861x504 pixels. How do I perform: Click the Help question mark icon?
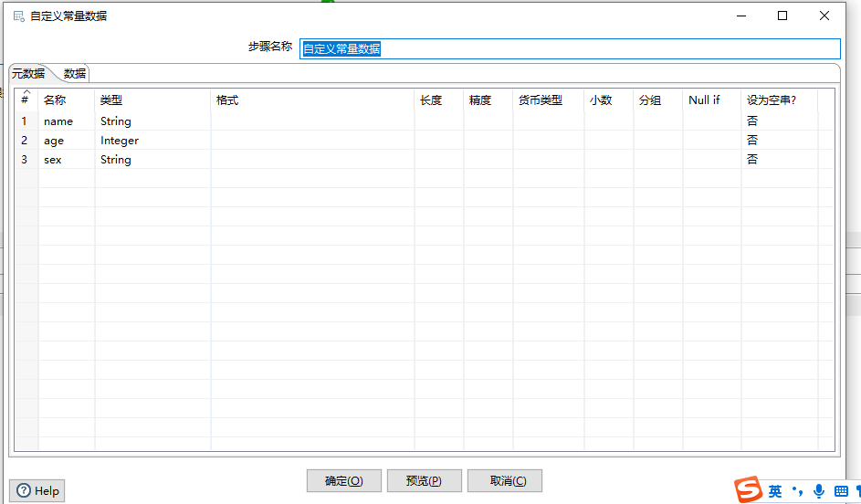(24, 490)
